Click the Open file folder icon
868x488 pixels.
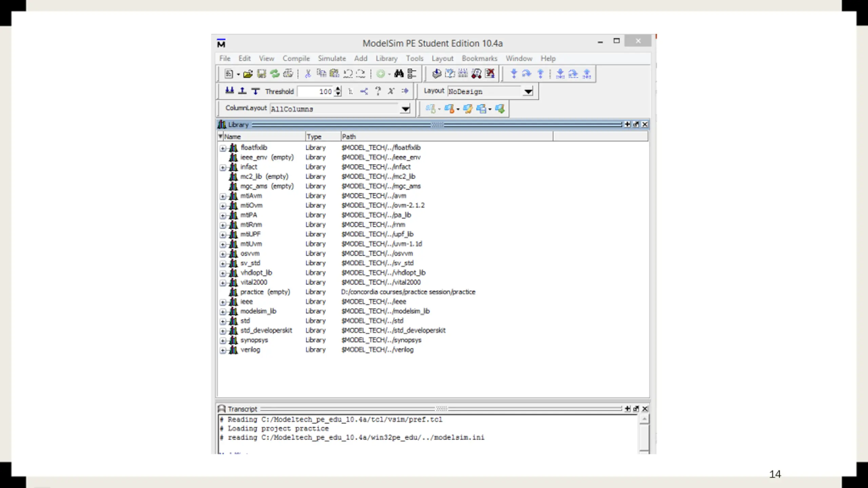click(248, 74)
